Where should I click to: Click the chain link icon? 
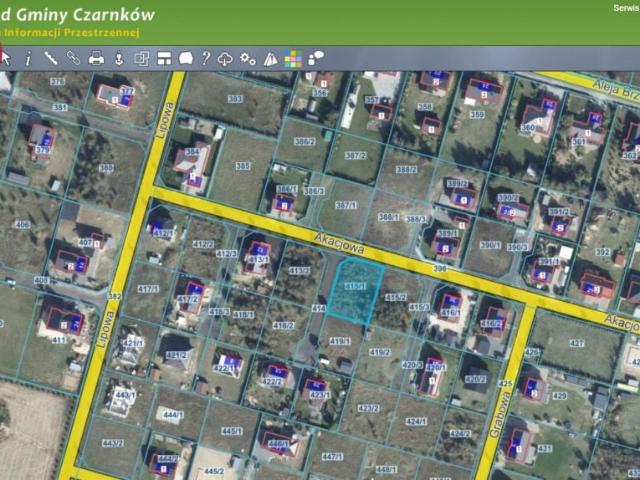point(73,58)
